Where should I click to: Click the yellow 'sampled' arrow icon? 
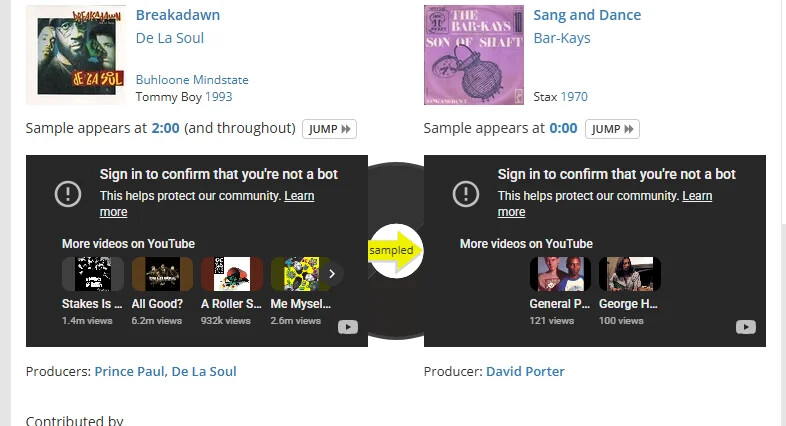click(x=395, y=250)
